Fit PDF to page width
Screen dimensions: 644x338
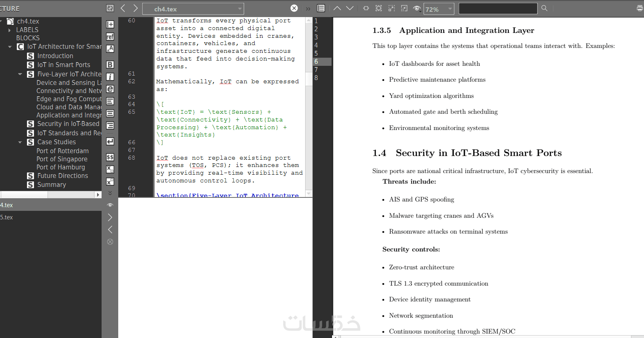point(366,8)
